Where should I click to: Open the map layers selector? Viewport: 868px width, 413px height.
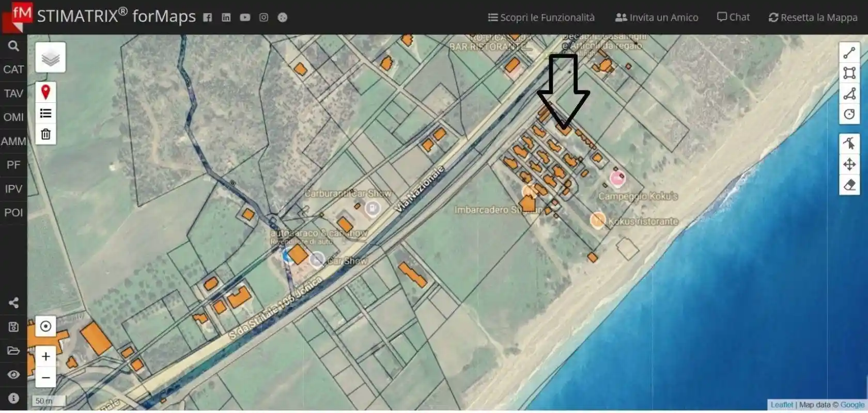50,58
